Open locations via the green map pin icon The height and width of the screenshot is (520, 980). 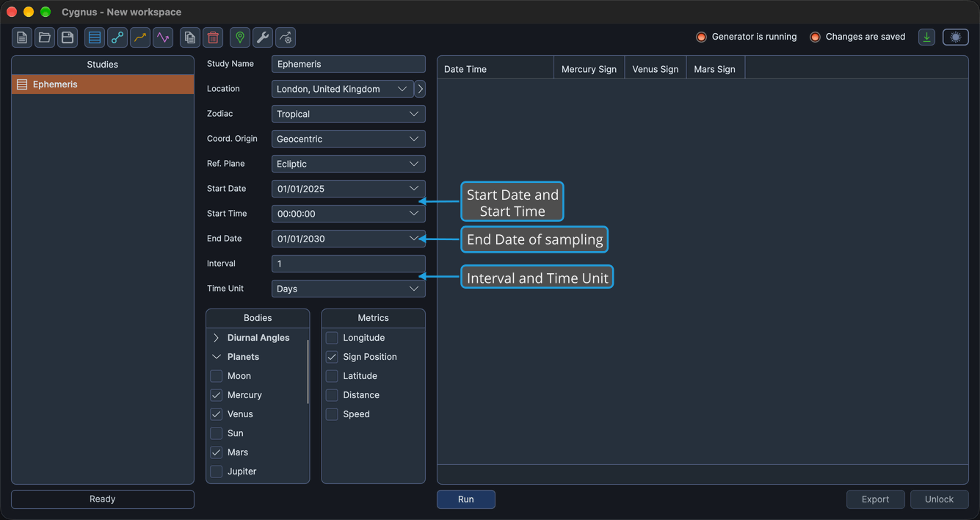pyautogui.click(x=240, y=37)
